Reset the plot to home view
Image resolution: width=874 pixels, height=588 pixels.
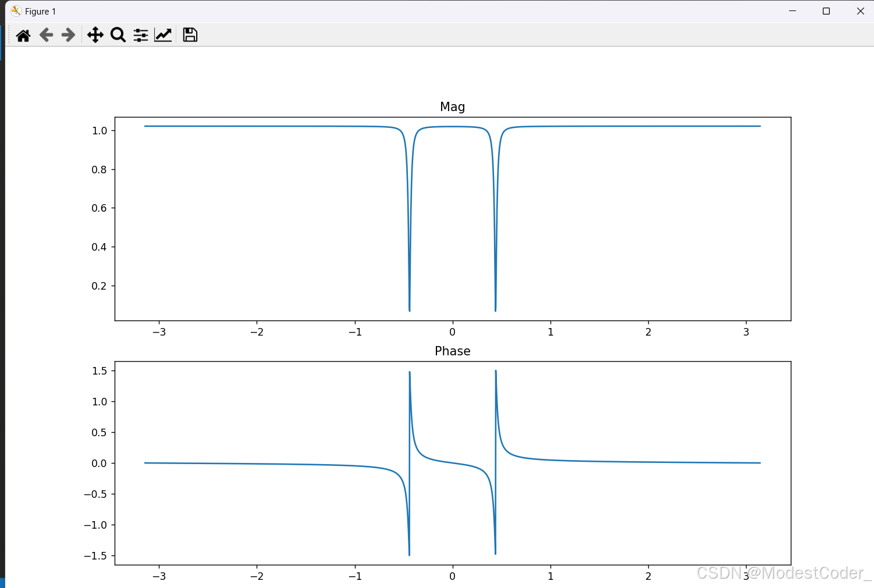point(23,35)
